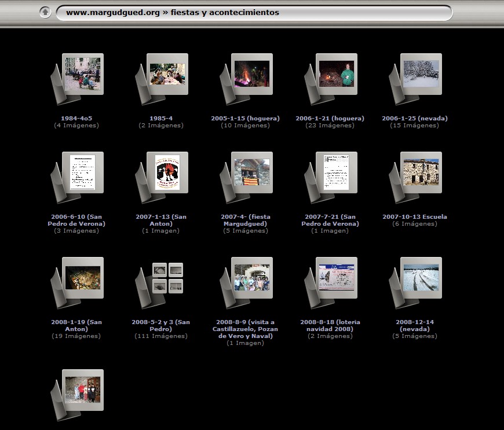
Task: Open the '2006-6-10 (San Pedro de Verona)' title link
Action: tap(77, 220)
